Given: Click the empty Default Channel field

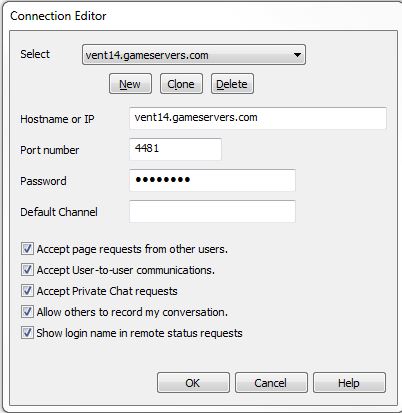Looking at the screenshot, I should pyautogui.click(x=212, y=211).
